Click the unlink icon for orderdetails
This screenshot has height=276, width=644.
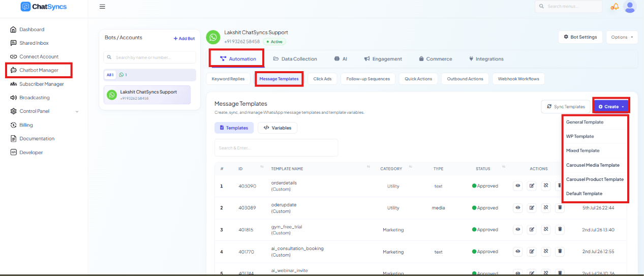tap(546, 186)
